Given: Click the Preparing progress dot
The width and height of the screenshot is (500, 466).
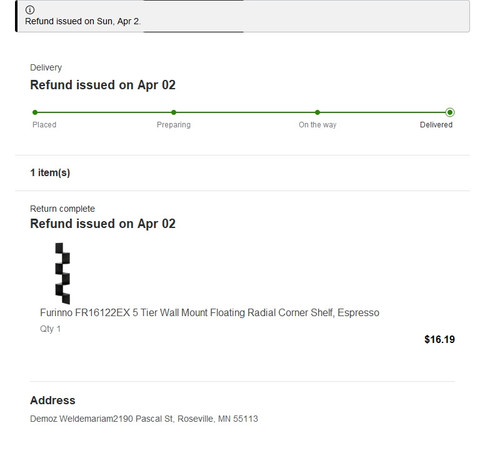Looking at the screenshot, I should point(174,112).
